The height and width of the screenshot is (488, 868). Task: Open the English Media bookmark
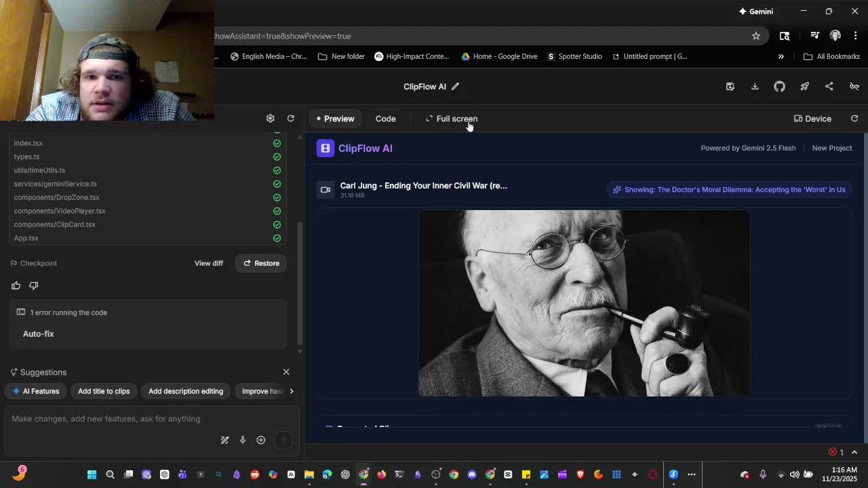point(269,56)
